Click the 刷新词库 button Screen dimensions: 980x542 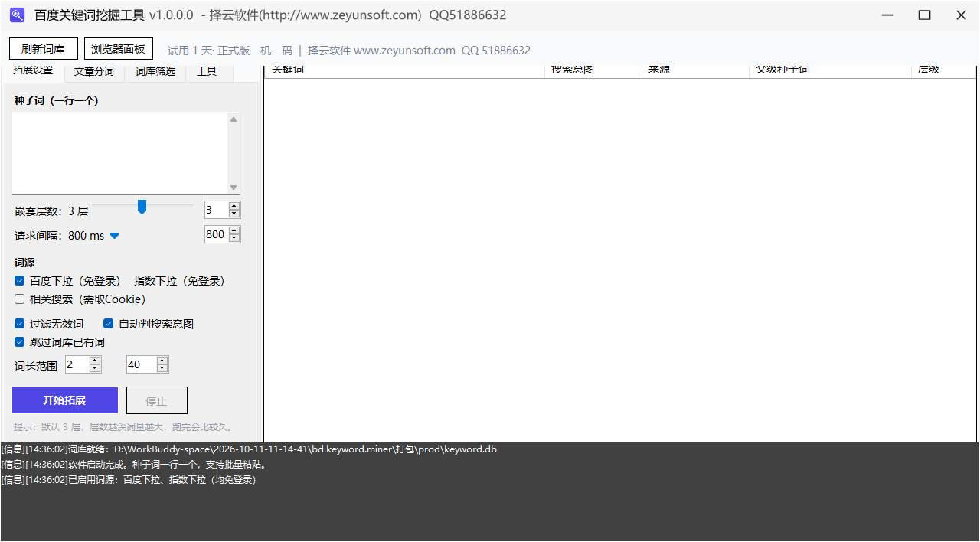point(43,49)
